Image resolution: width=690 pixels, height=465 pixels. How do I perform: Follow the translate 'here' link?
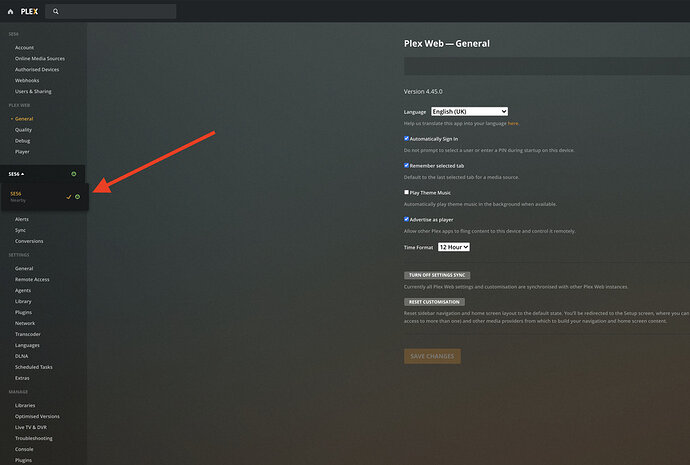pos(513,123)
